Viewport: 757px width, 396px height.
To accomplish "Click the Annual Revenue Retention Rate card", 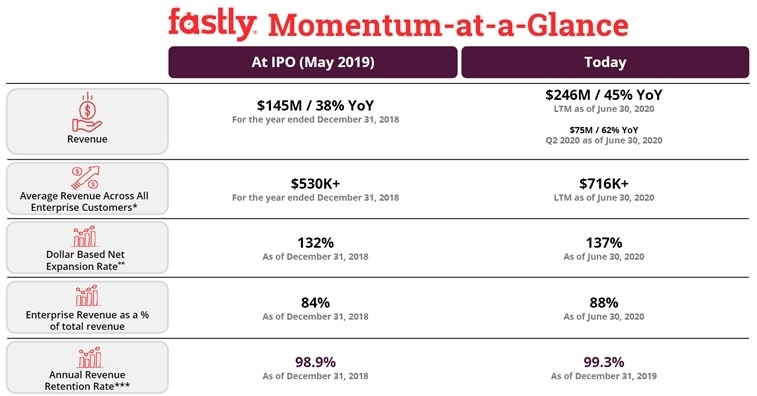I will click(87, 367).
